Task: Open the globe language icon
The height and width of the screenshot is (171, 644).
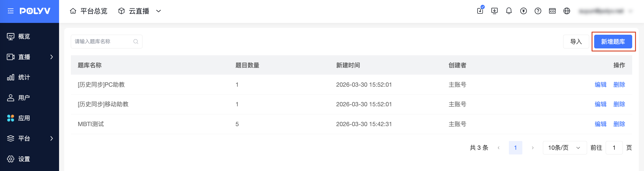Action: (x=567, y=11)
